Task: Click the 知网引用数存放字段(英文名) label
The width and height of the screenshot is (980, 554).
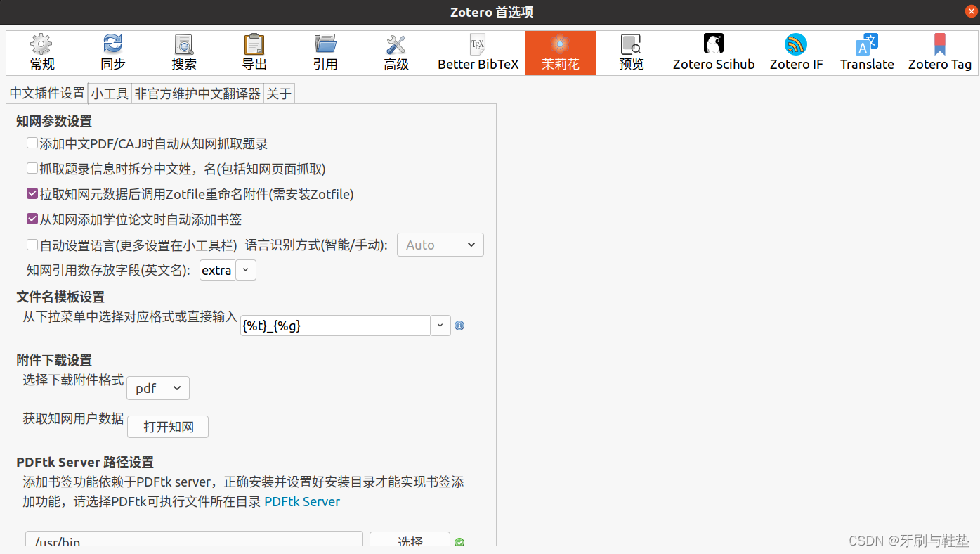Action: 109,270
